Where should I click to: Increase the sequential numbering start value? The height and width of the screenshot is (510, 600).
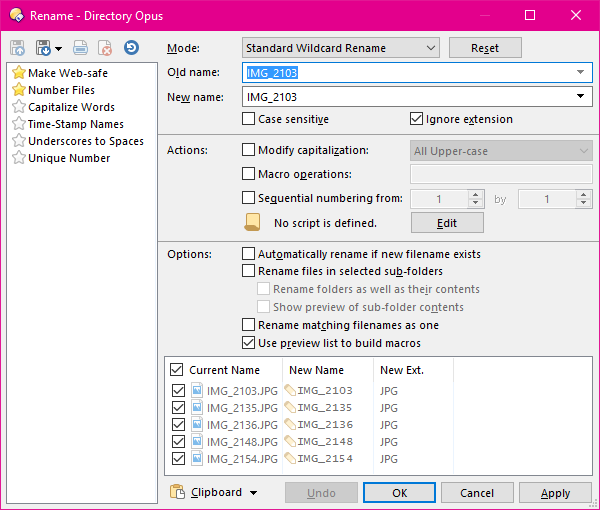pyautogui.click(x=476, y=194)
